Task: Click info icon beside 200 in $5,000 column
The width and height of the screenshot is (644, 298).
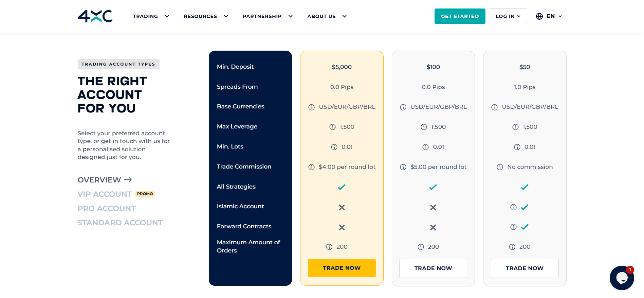Action: [329, 247]
